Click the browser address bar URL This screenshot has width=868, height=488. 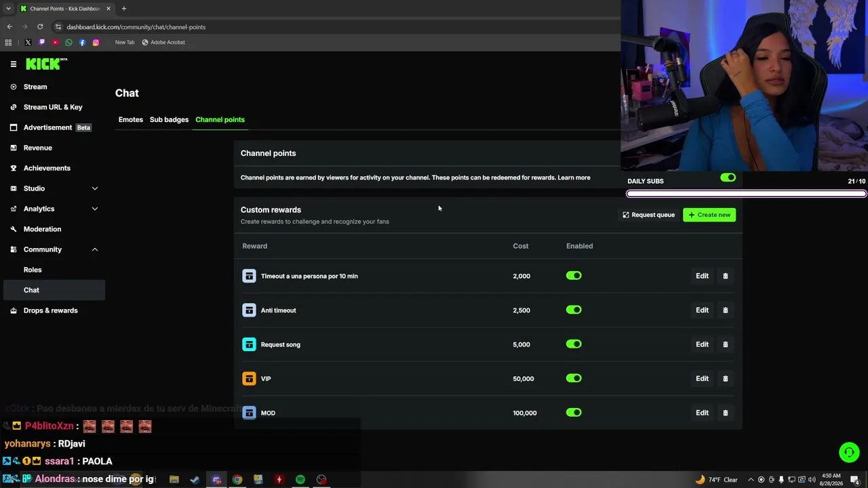click(x=136, y=27)
